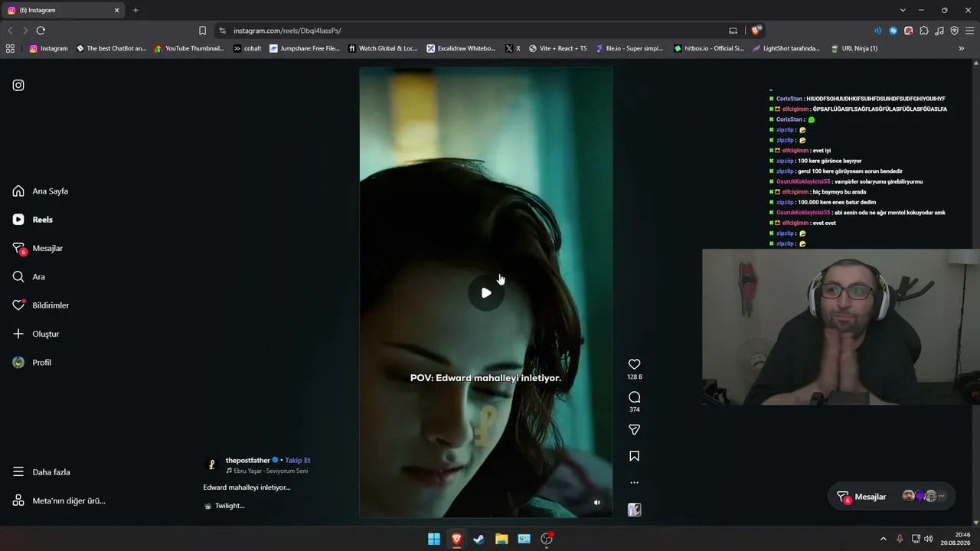Expand the reel caption text
980x551 pixels.
[x=247, y=487]
